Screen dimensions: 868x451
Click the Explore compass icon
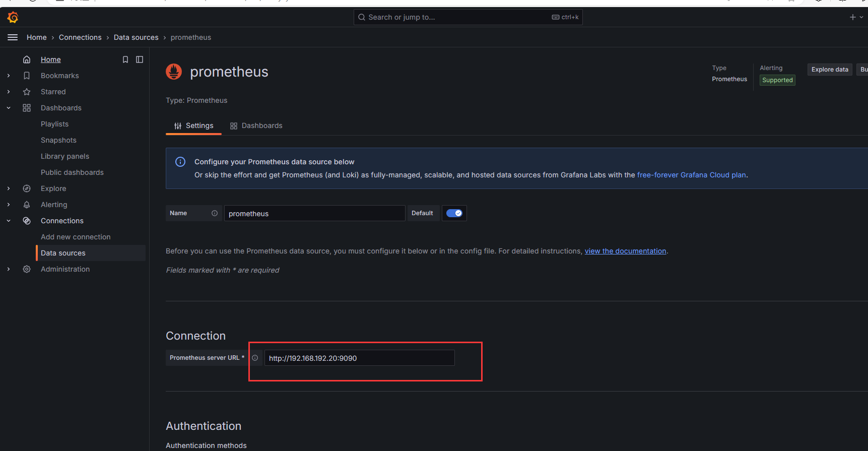point(27,188)
